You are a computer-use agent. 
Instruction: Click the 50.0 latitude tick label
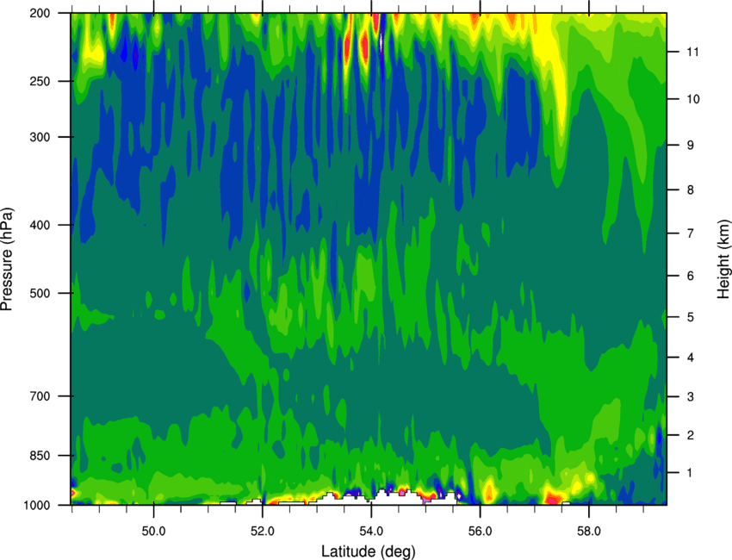pos(153,532)
